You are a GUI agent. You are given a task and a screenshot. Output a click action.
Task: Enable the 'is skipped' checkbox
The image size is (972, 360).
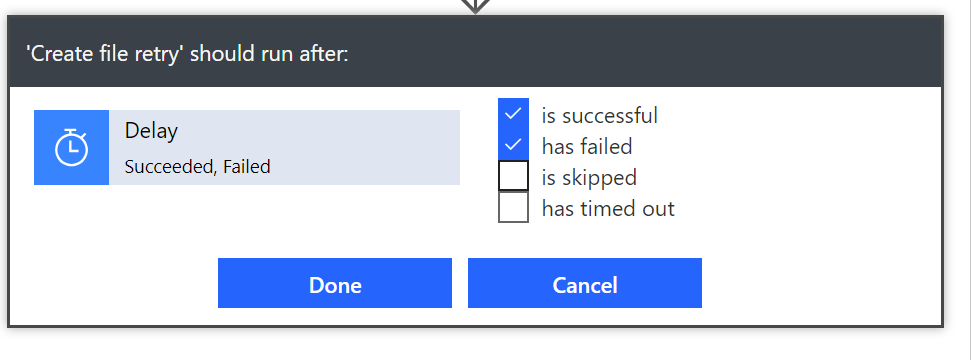click(x=513, y=176)
